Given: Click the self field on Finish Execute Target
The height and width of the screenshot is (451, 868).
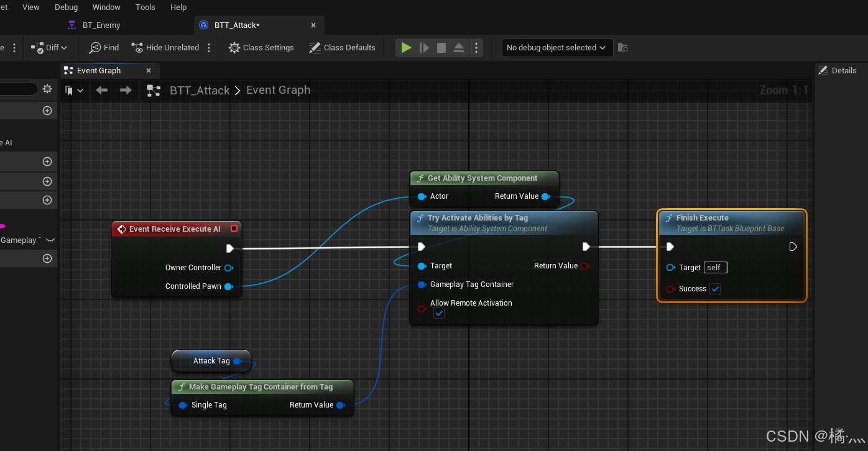Looking at the screenshot, I should click(715, 268).
